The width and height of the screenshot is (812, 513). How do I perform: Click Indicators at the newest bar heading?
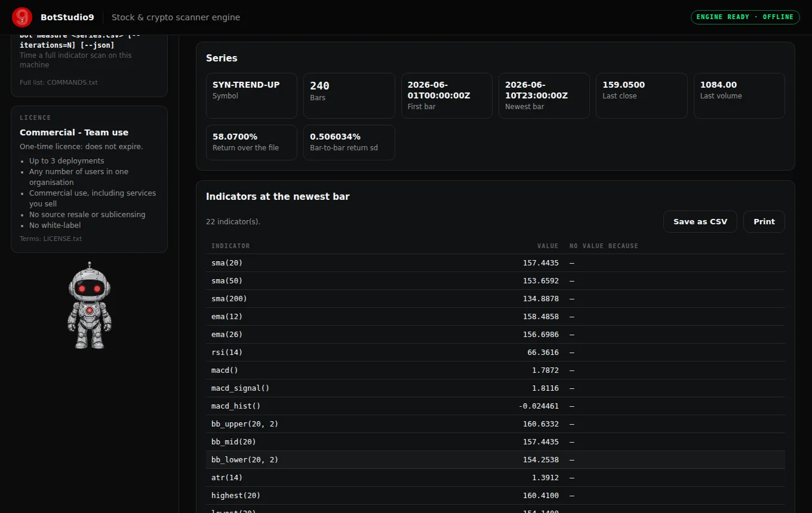[x=278, y=196]
